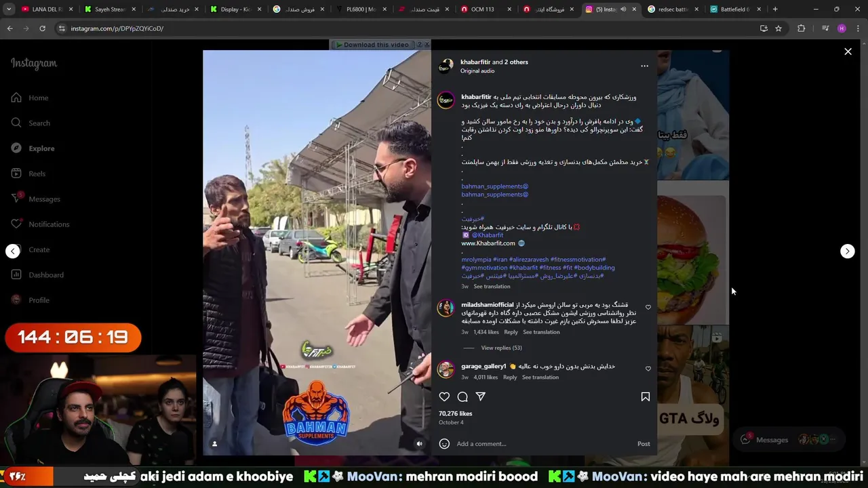868x488 pixels.
Task: Open 'Original audio' link
Action: coord(477,71)
